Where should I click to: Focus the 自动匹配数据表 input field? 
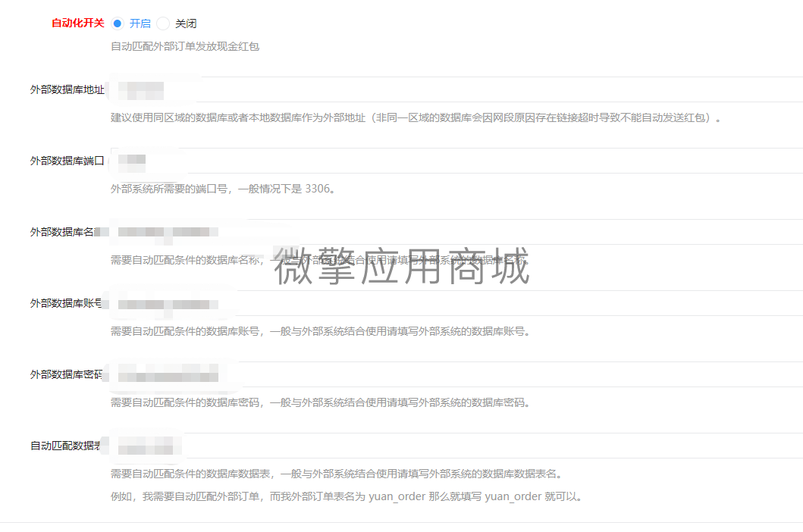tap(456, 446)
